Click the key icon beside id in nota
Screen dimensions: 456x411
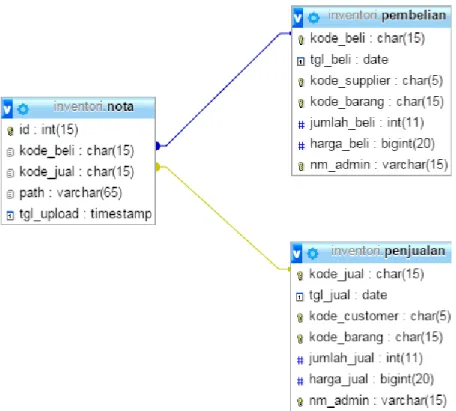(10, 131)
